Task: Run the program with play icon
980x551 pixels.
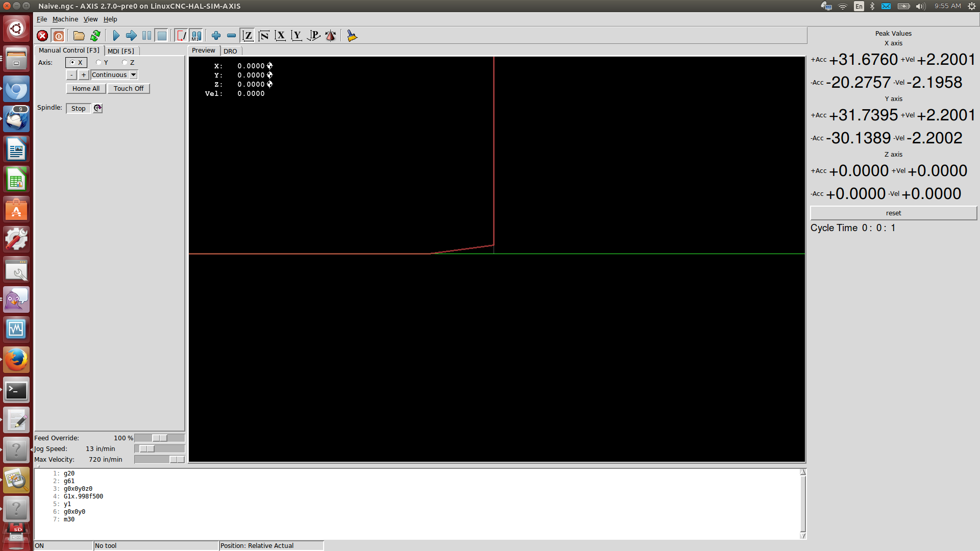Action: 116,36
